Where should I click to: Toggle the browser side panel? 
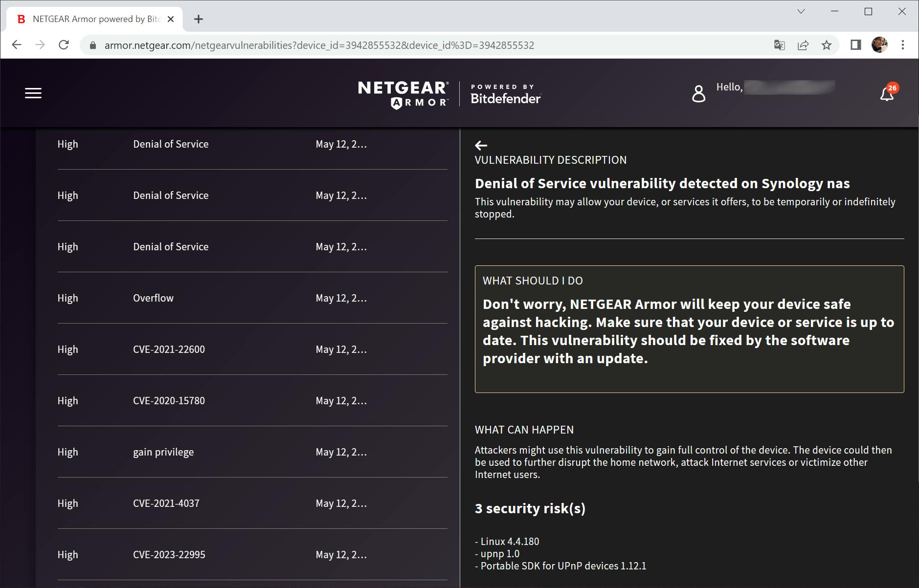click(x=855, y=45)
